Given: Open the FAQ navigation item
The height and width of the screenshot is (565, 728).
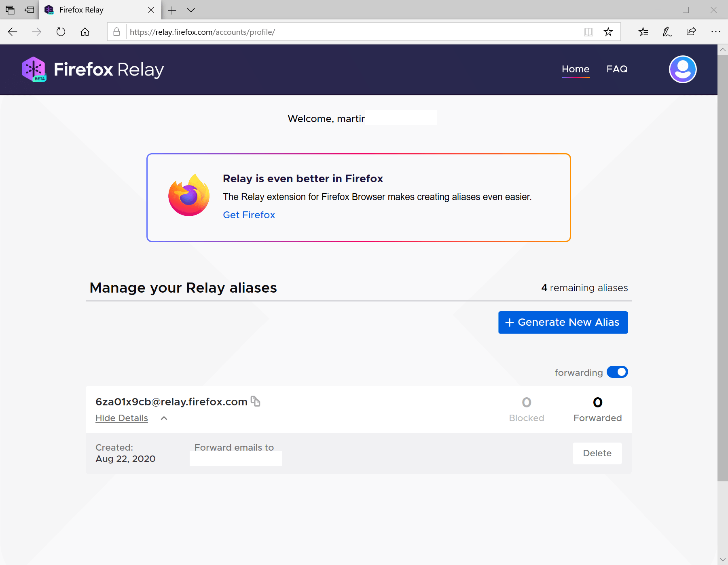Looking at the screenshot, I should coord(617,69).
